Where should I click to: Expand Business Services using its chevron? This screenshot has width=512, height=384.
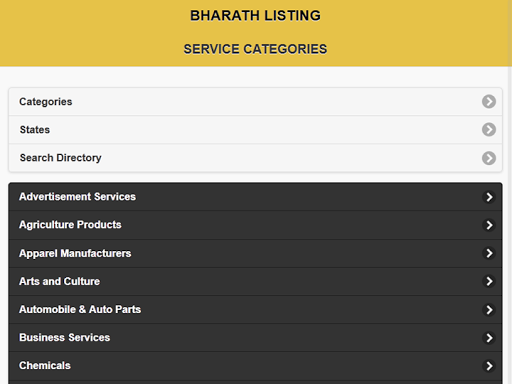489,338
